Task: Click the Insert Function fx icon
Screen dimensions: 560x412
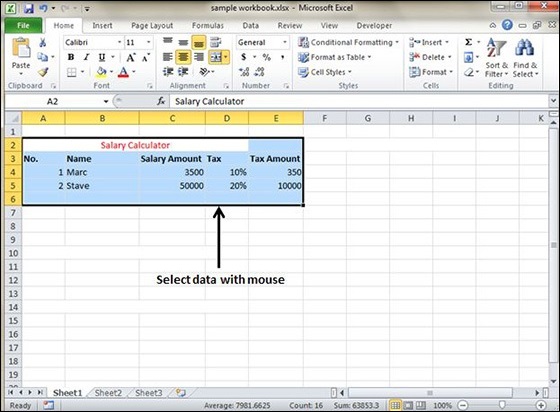Action: (x=161, y=101)
